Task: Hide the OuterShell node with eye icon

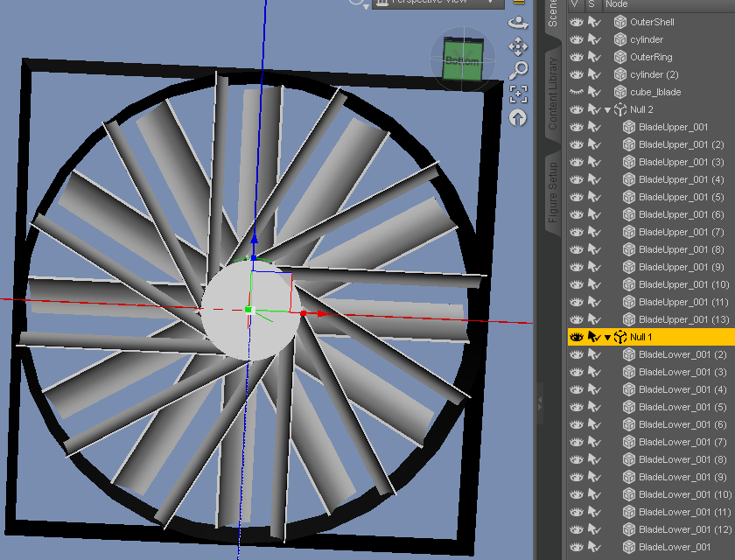Action: [576, 22]
